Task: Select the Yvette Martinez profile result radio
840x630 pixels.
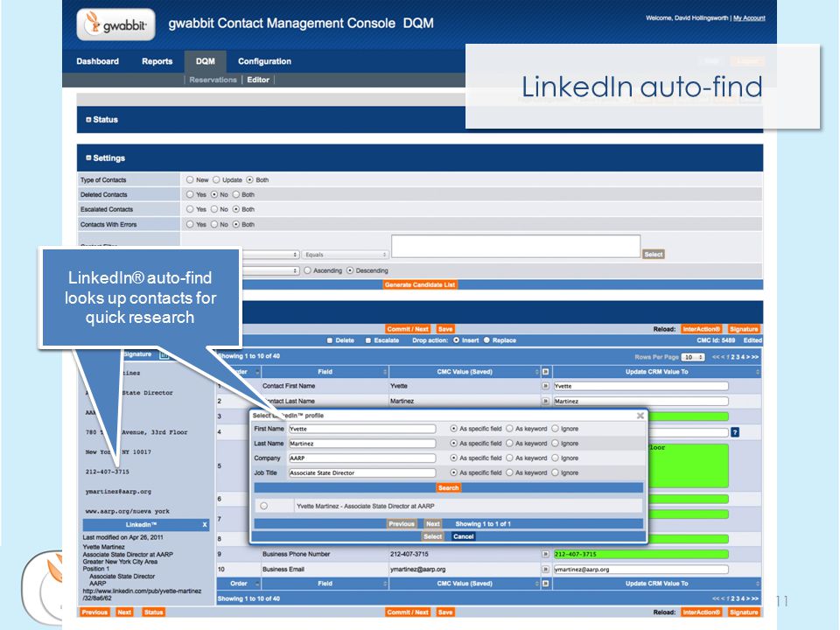Action: pyautogui.click(x=263, y=506)
